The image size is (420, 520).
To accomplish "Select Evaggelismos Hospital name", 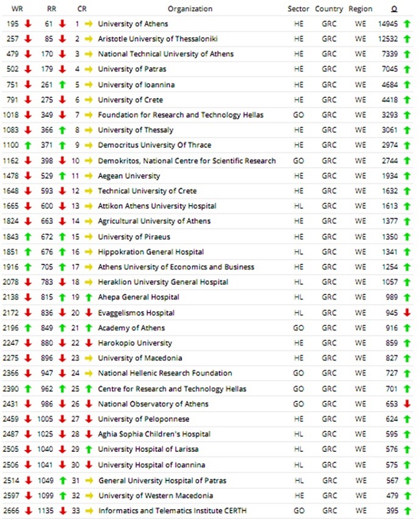I will (136, 313).
